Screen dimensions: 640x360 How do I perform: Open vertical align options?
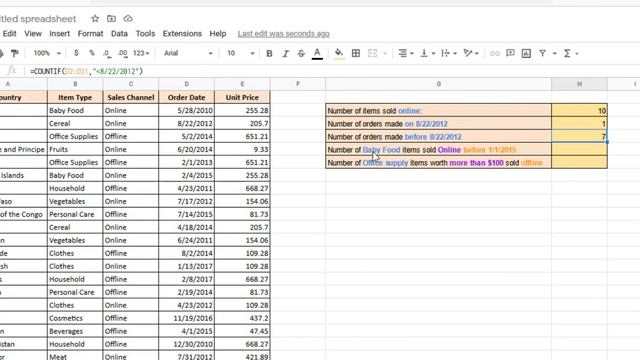427,53
